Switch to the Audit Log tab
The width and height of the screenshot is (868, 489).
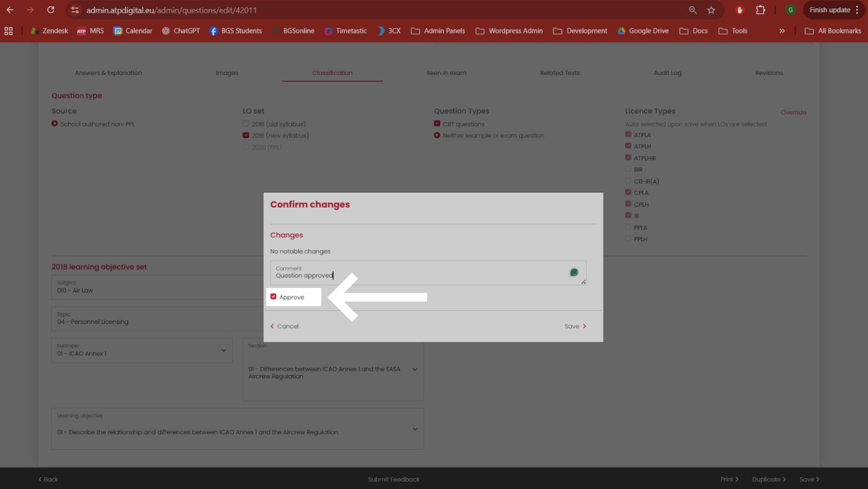(667, 73)
